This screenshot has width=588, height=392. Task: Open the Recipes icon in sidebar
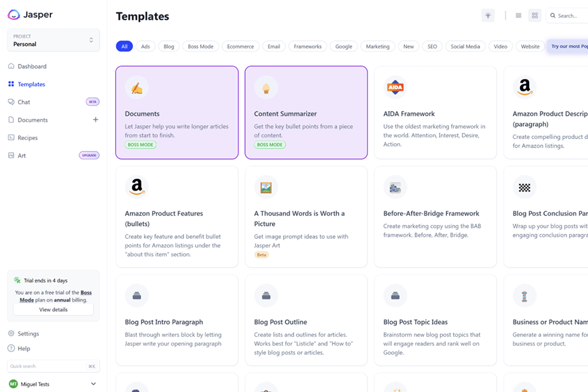click(x=11, y=137)
